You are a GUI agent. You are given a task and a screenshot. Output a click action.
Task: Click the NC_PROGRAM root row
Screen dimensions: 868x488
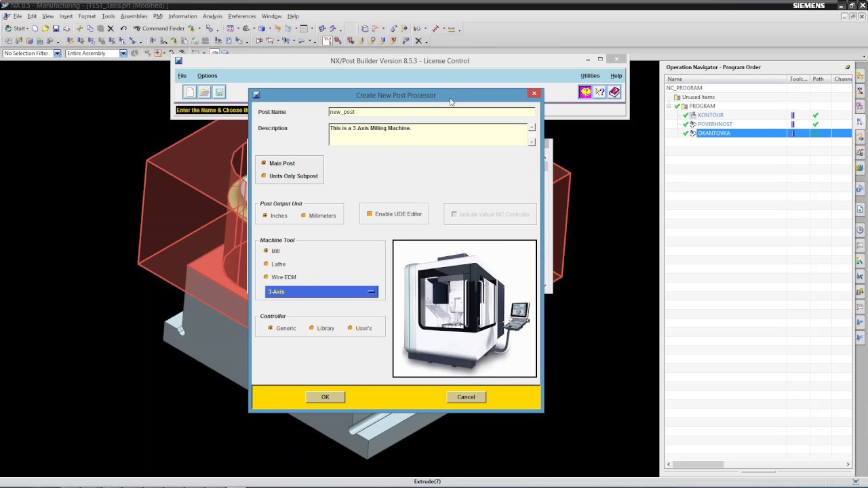pos(684,88)
